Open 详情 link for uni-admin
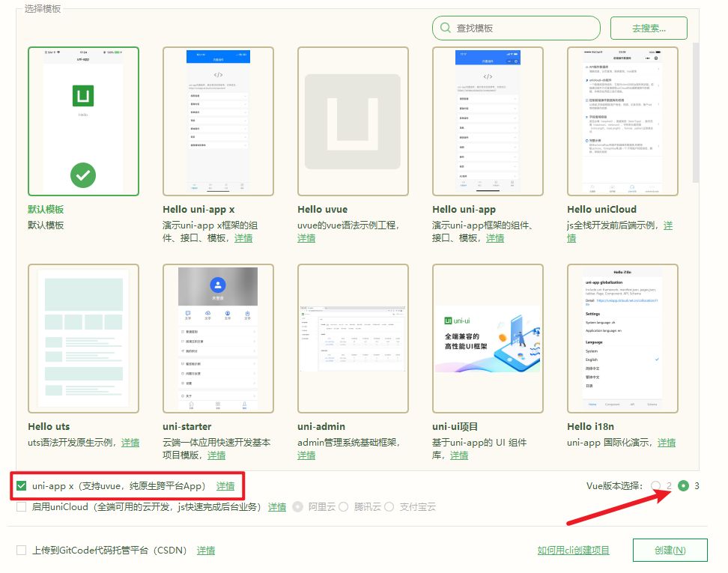Viewport: 728px width, 573px height. (306, 455)
